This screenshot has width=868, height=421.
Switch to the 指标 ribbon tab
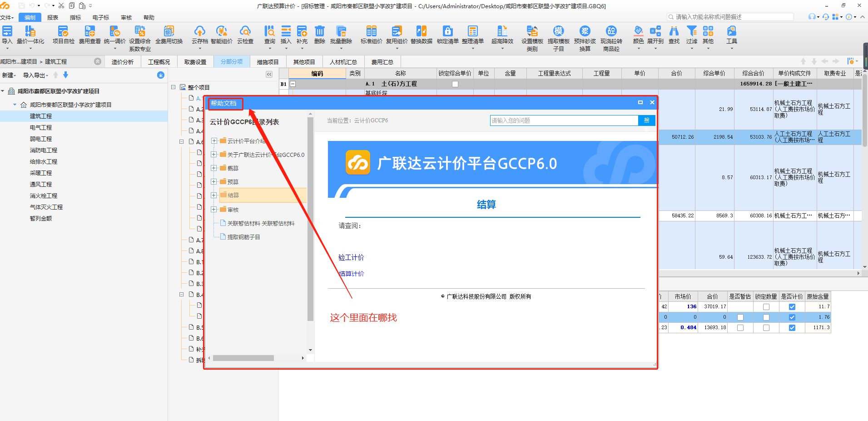pos(75,18)
